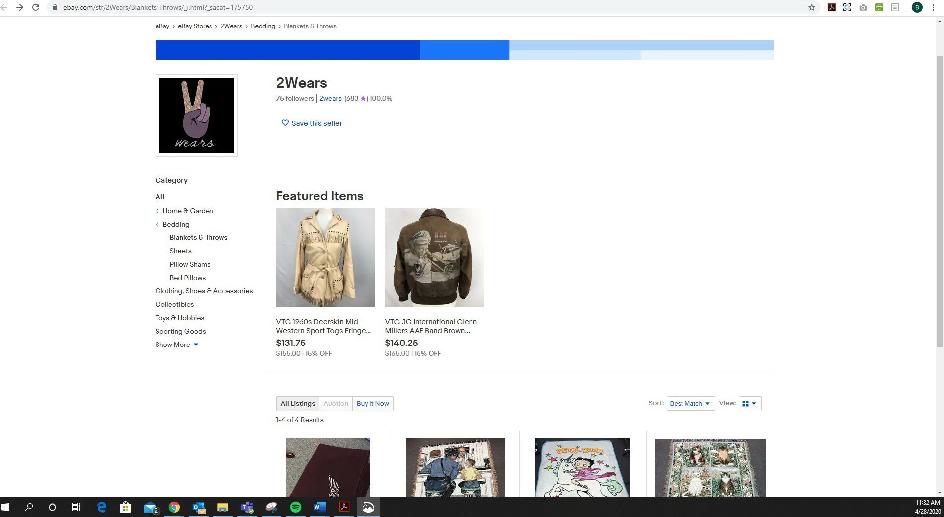Screen dimensions: 944x517
Task: Select All in the Category list
Action: tap(160, 197)
